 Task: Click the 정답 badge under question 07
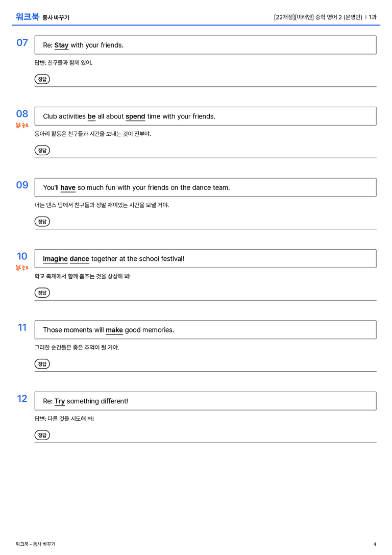pos(42,79)
